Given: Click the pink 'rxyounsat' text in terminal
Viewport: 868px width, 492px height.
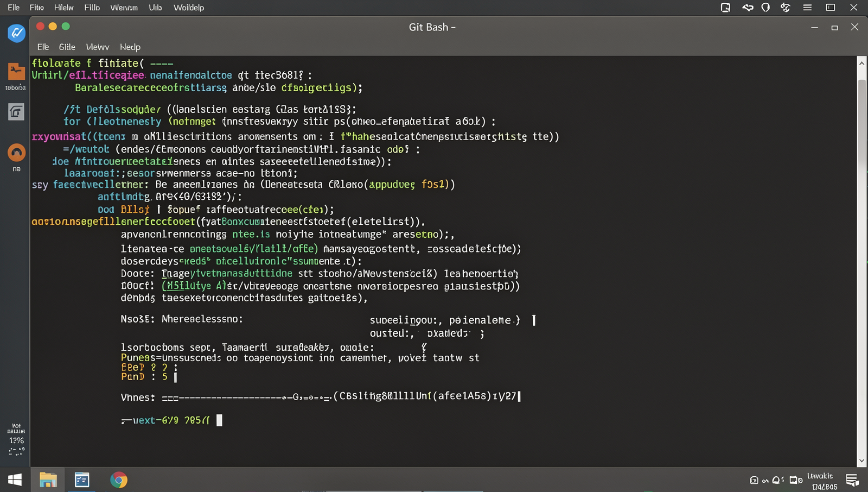Looking at the screenshot, I should 58,136.
